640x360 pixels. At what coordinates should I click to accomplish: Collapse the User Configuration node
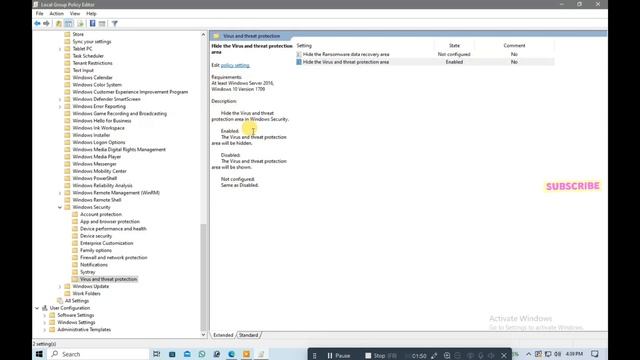click(x=37, y=308)
